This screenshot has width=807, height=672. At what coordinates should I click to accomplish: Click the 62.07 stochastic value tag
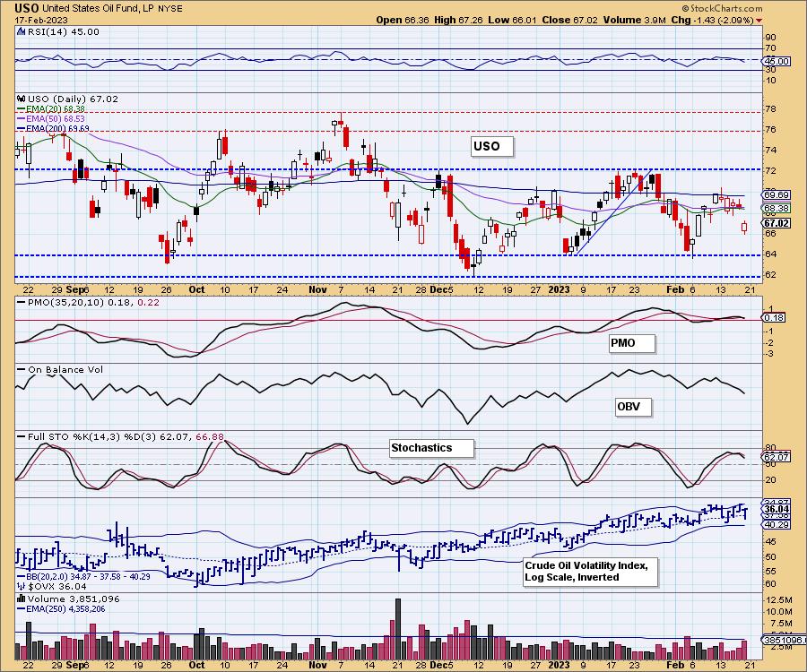click(x=777, y=457)
